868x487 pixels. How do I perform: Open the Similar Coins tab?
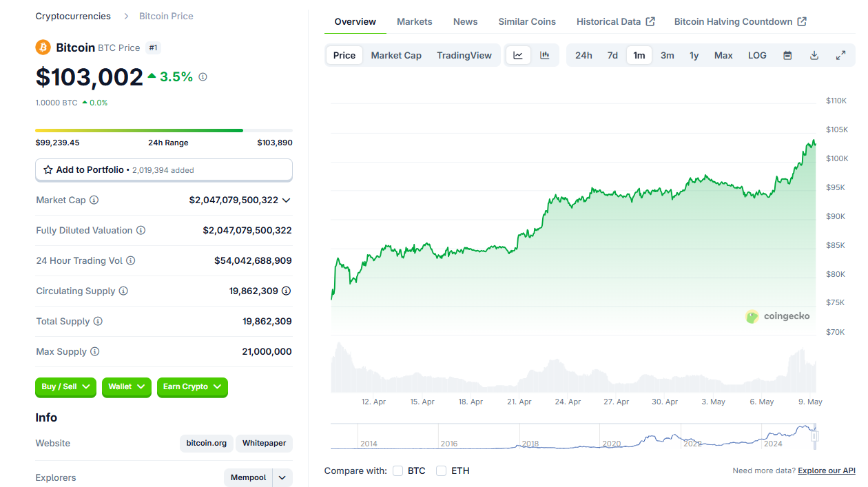pos(527,21)
